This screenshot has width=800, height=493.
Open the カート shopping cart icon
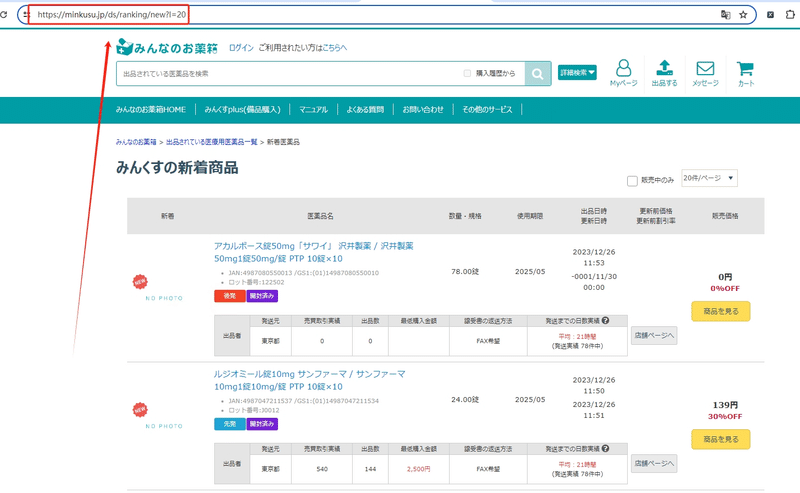tap(745, 73)
